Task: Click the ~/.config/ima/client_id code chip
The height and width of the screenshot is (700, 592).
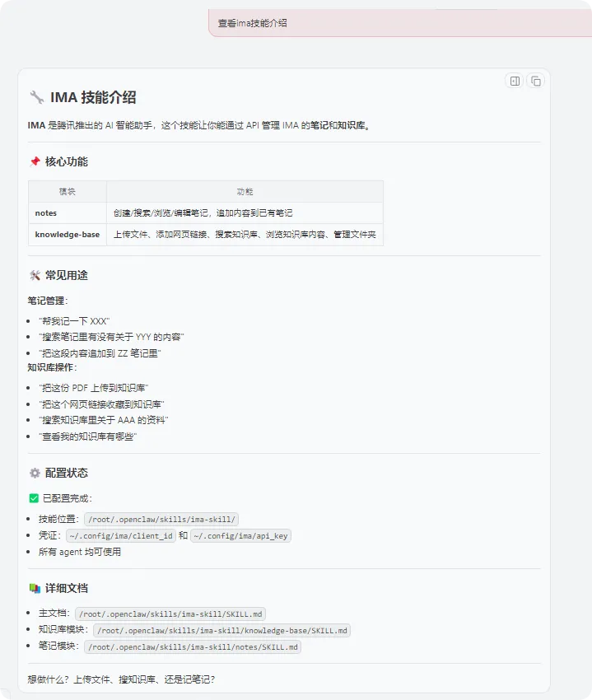Action: point(121,536)
